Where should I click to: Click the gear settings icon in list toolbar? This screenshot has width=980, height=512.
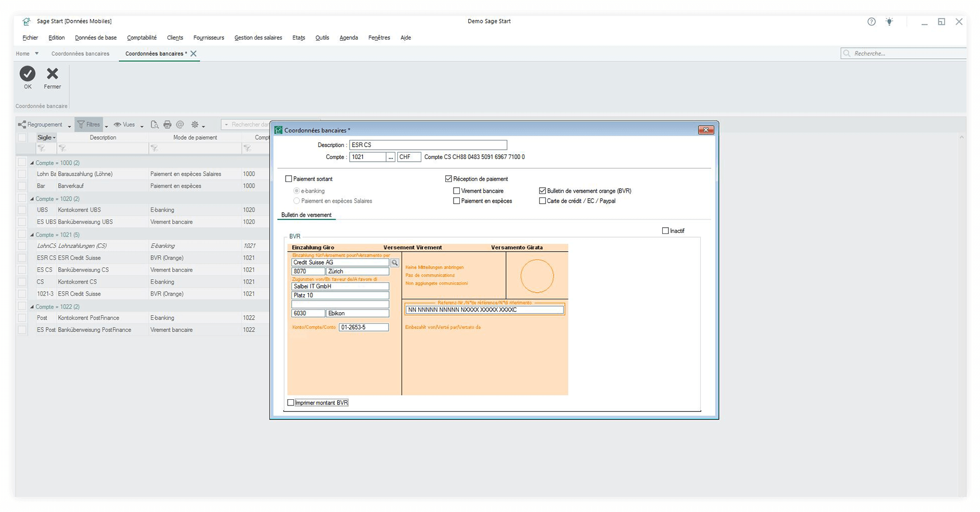click(x=195, y=125)
